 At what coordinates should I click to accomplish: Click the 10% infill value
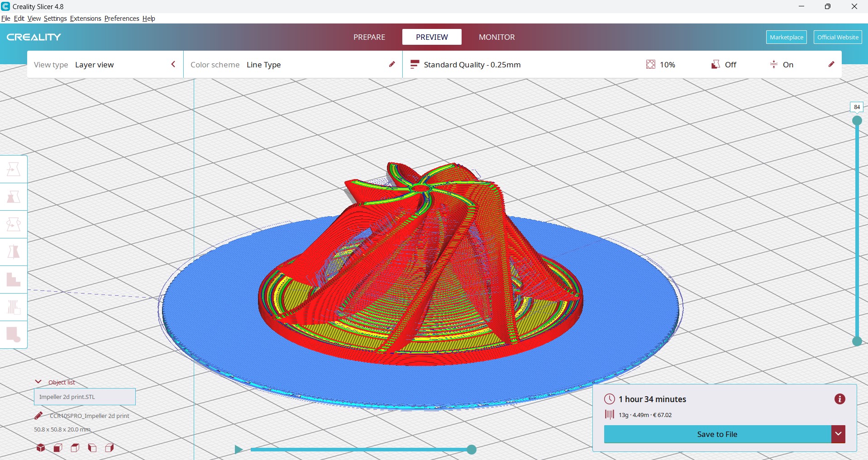pos(667,65)
